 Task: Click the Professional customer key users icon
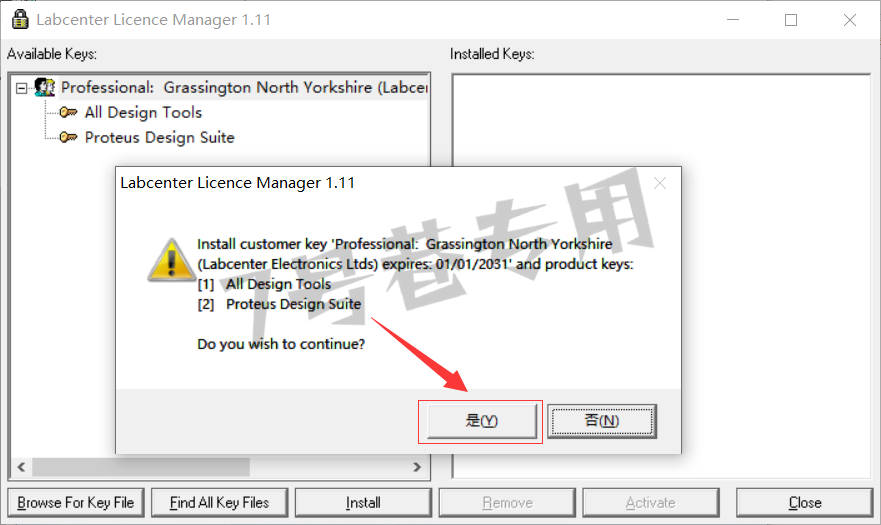tap(45, 87)
